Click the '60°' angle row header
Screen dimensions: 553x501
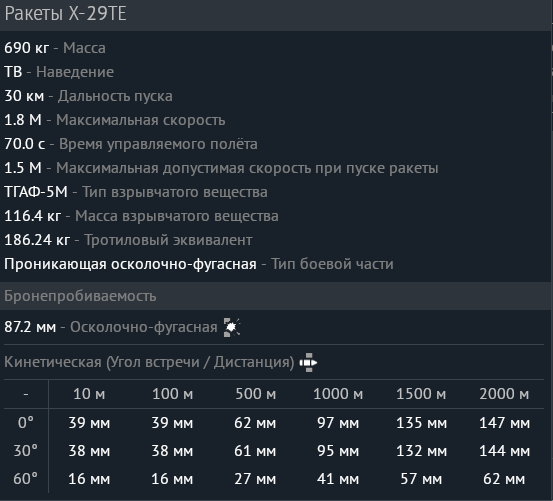point(26,479)
